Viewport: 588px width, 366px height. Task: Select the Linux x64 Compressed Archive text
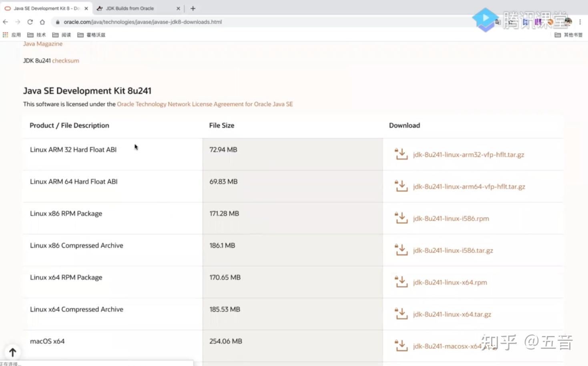click(x=76, y=310)
